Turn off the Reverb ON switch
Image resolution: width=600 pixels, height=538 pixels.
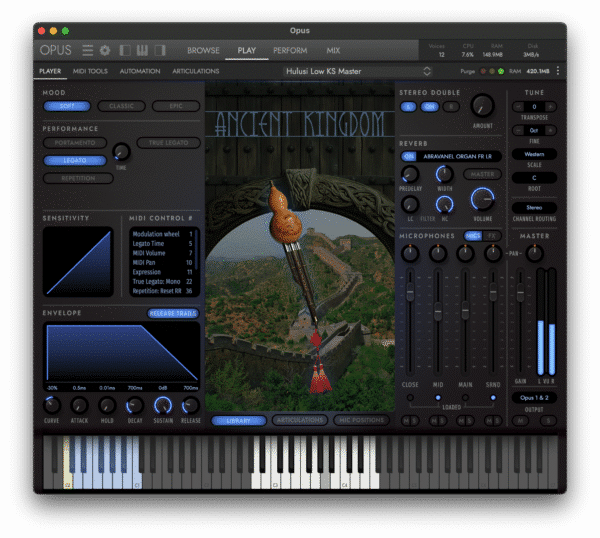tap(409, 156)
